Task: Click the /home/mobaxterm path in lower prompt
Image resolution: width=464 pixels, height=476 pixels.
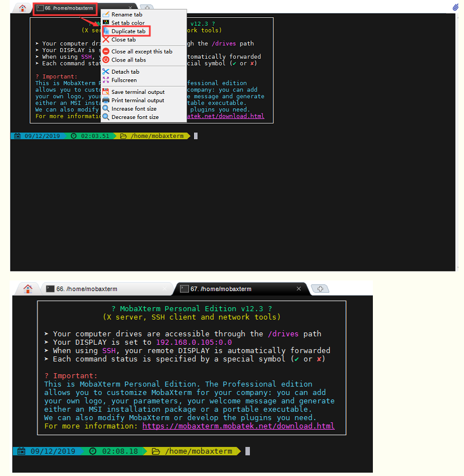Action: 198,451
